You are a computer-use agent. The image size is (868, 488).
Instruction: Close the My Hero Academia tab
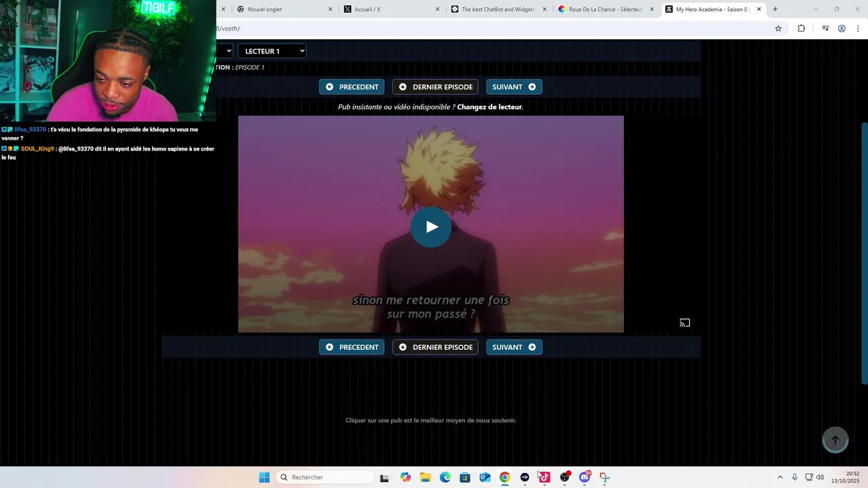(759, 9)
